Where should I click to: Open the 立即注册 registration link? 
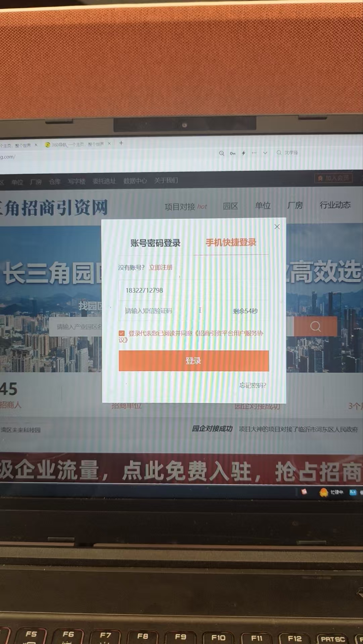click(161, 267)
